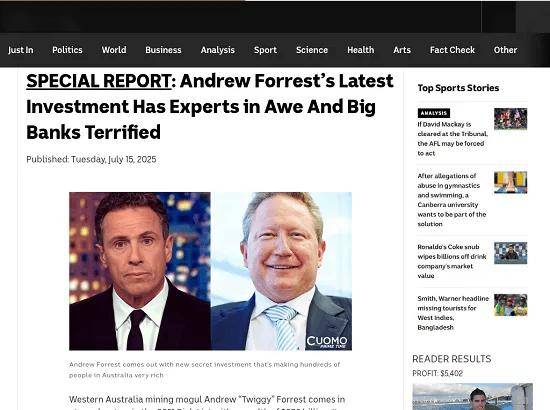Viewport: 550px width, 410px height.
Task: Click the David Mackay story thumbnail
Action: click(x=510, y=119)
